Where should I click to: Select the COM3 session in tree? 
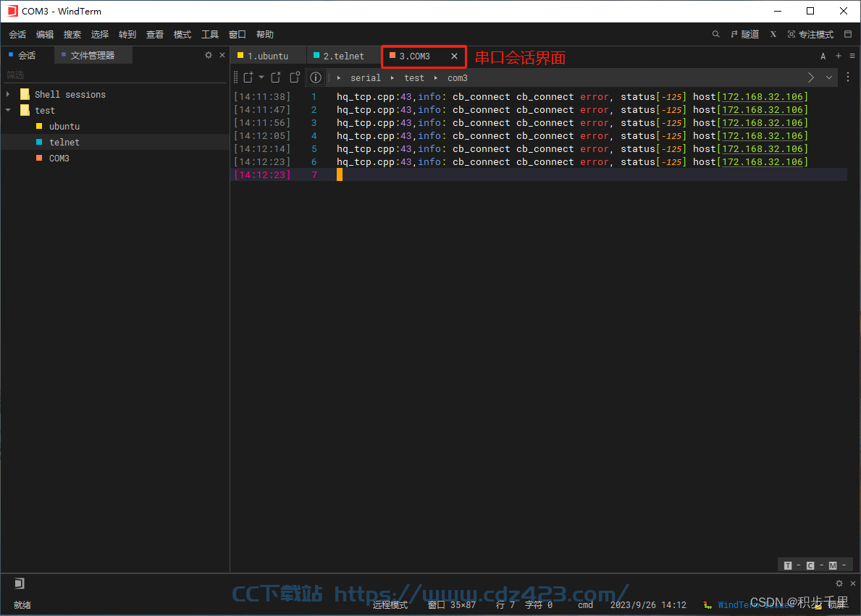pyautogui.click(x=59, y=158)
